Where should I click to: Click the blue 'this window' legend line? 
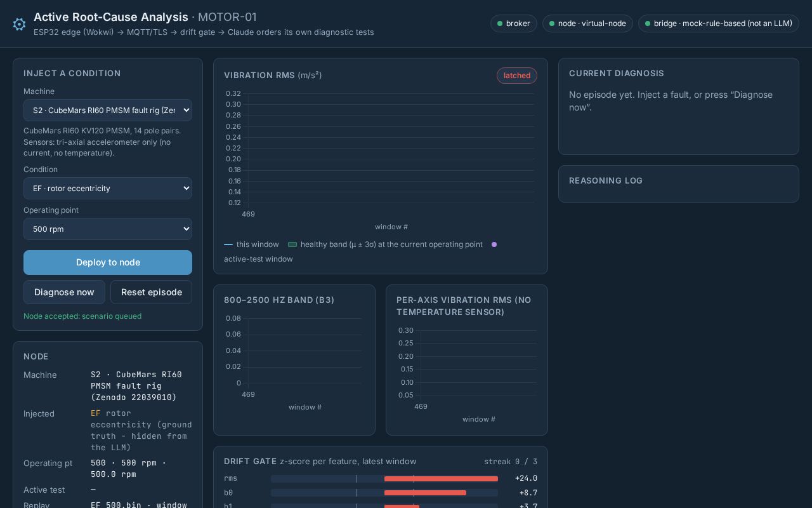coord(228,244)
